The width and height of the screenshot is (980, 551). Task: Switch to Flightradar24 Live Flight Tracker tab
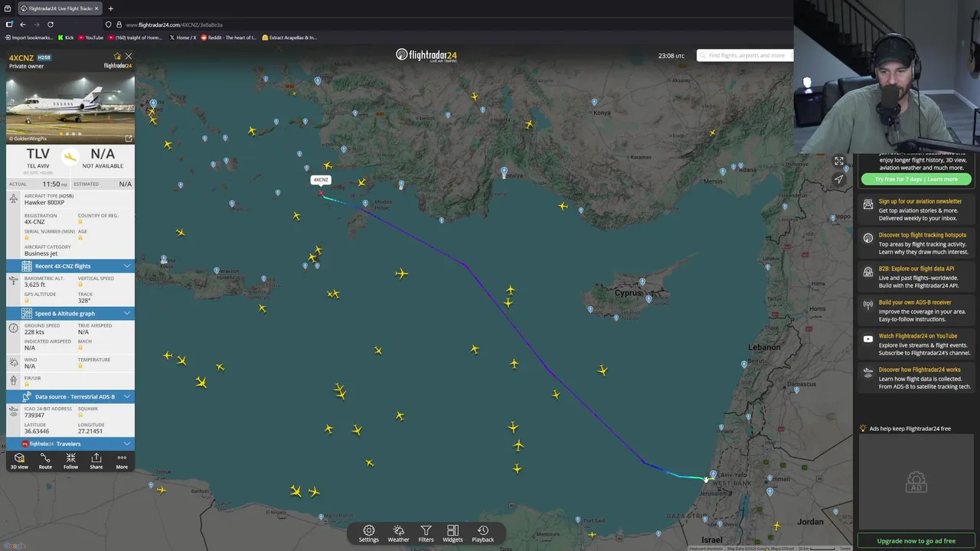(59, 8)
